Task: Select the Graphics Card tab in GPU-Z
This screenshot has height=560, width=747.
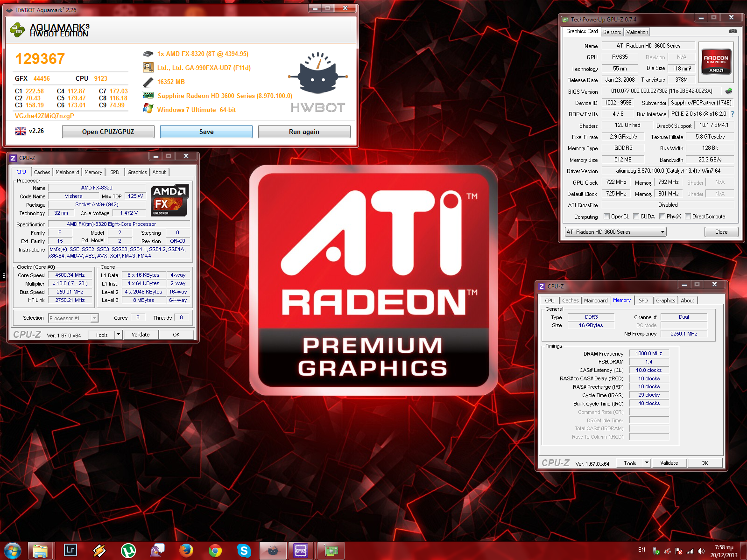Action: click(x=582, y=31)
